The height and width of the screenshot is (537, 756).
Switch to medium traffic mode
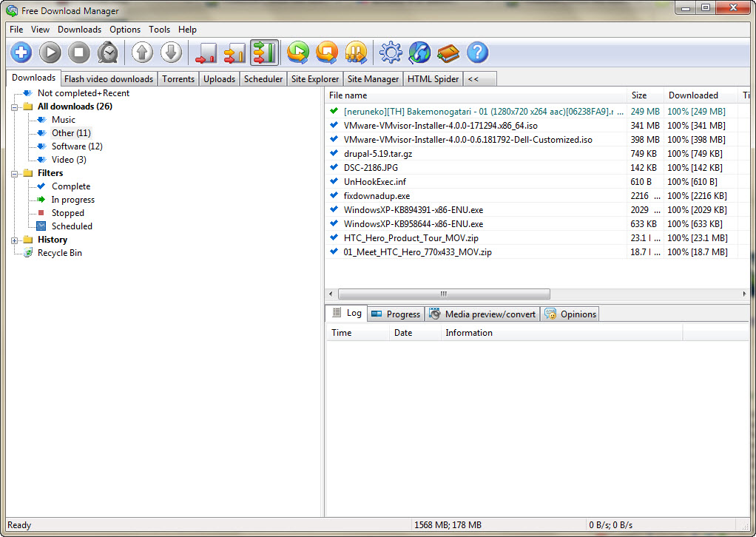point(235,52)
